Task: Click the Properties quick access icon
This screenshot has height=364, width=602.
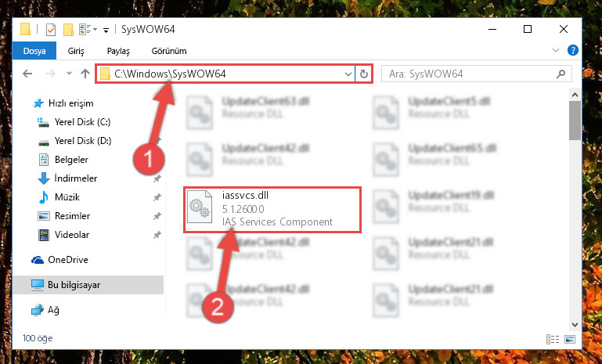Action: pos(50,29)
